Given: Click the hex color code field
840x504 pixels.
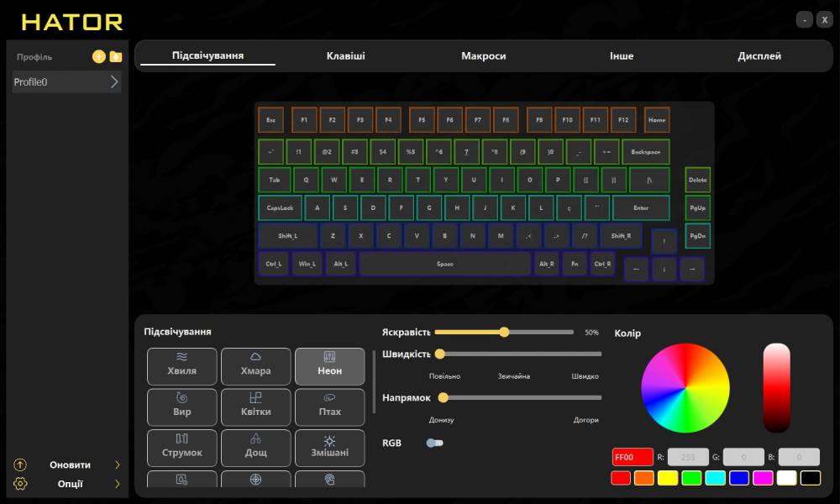Looking at the screenshot, I should point(633,457).
